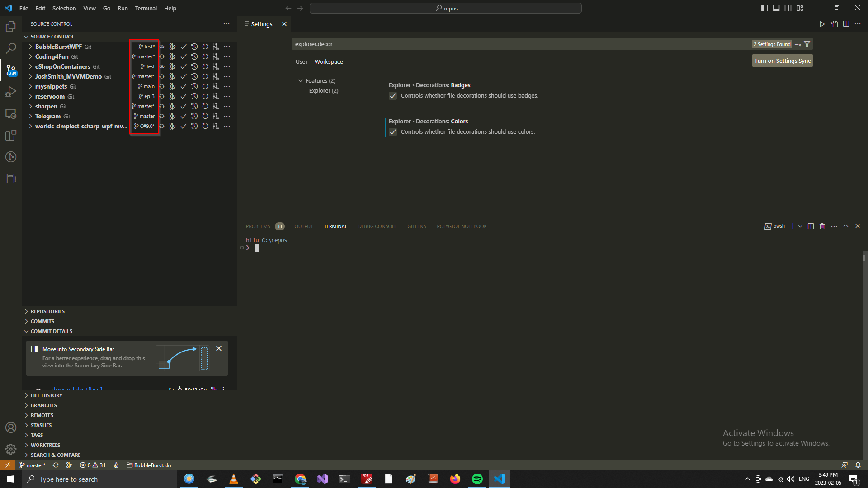
Task: Launch the Remote window indicator in status bar
Action: (x=7, y=465)
